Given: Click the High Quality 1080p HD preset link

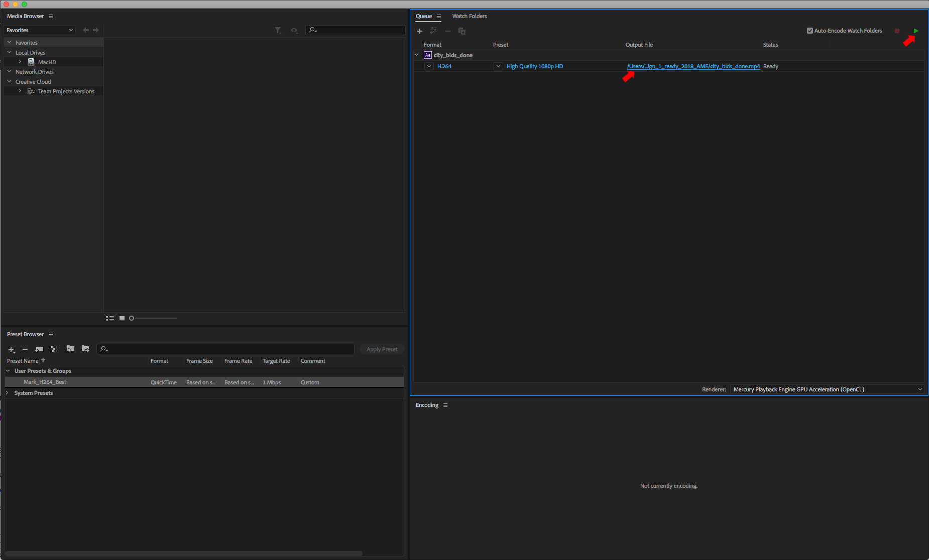Looking at the screenshot, I should tap(535, 66).
